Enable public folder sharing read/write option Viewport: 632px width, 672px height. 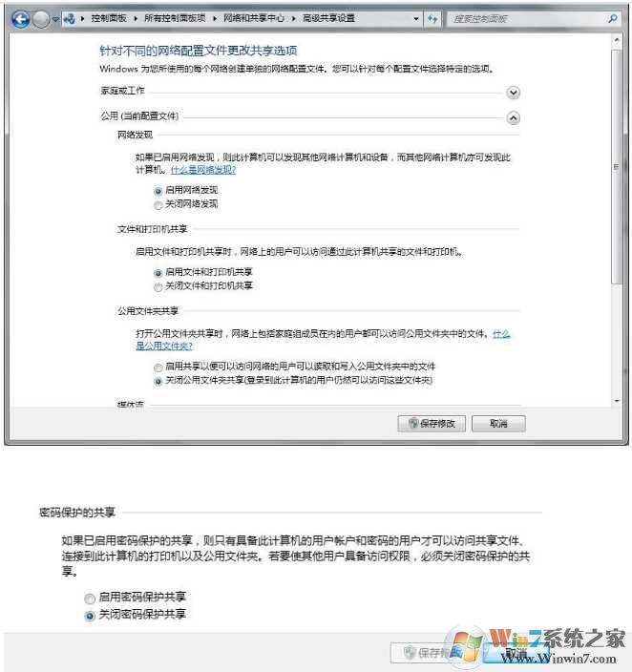158,367
